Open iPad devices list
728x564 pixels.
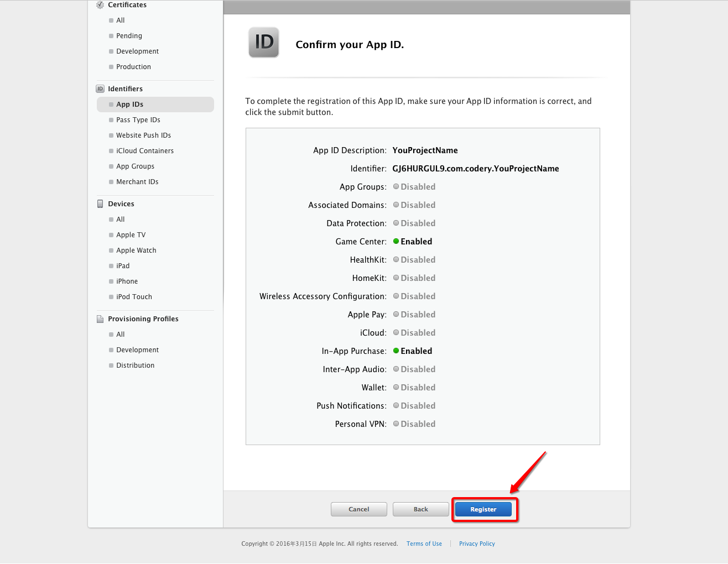coord(123,266)
